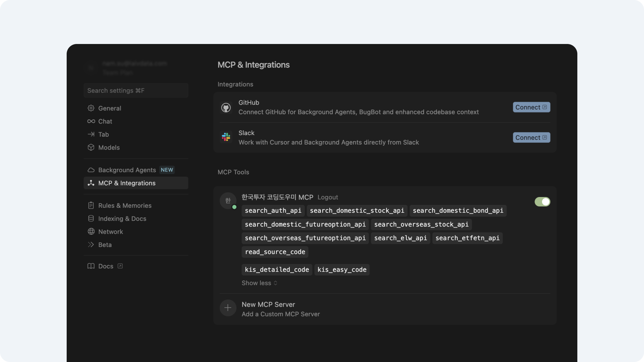Image resolution: width=644 pixels, height=362 pixels.
Task: Disable the 한국투자 코딩도우미 MCP toggle
Action: (x=542, y=202)
